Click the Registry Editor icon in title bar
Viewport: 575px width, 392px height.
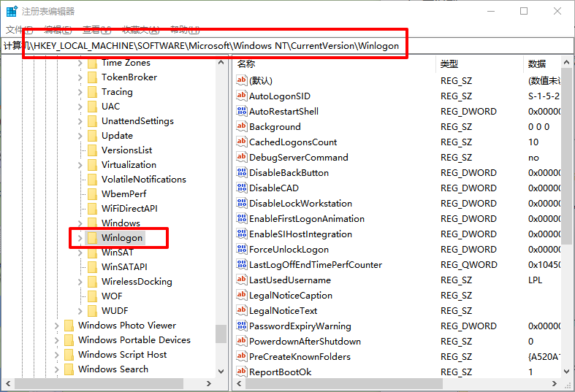click(12, 11)
